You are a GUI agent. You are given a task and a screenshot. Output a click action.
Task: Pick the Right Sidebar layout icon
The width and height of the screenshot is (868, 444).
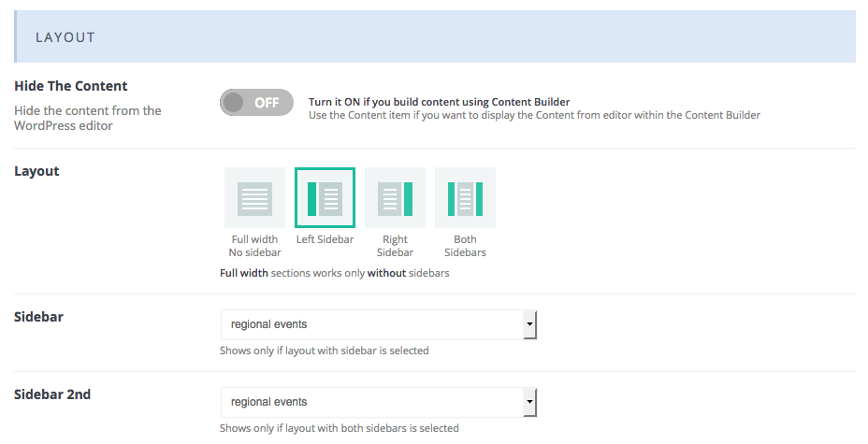pyautogui.click(x=396, y=198)
